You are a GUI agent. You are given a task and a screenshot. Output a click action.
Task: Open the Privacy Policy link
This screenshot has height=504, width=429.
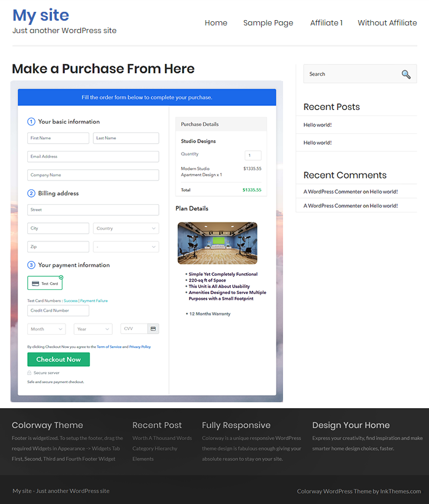pyautogui.click(x=139, y=347)
